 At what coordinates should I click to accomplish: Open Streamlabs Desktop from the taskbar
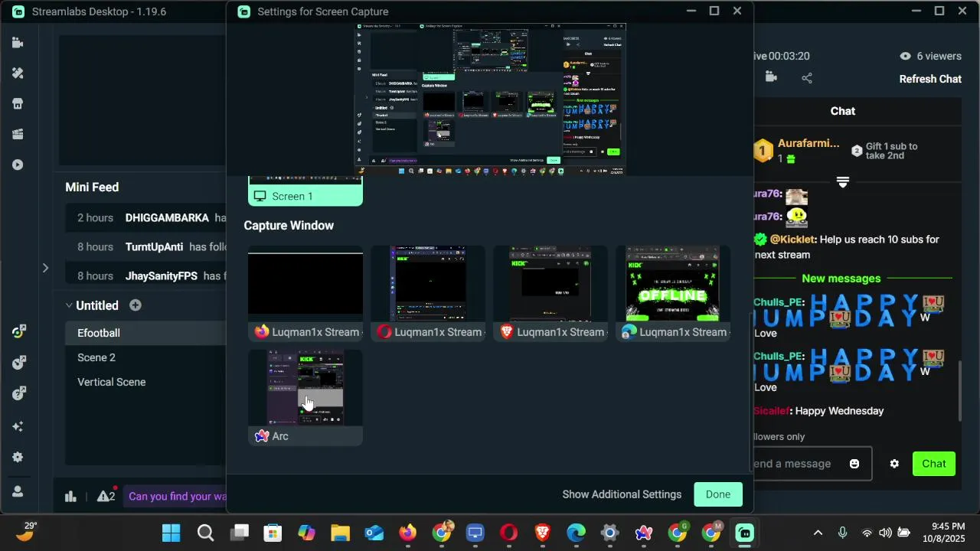(x=744, y=533)
